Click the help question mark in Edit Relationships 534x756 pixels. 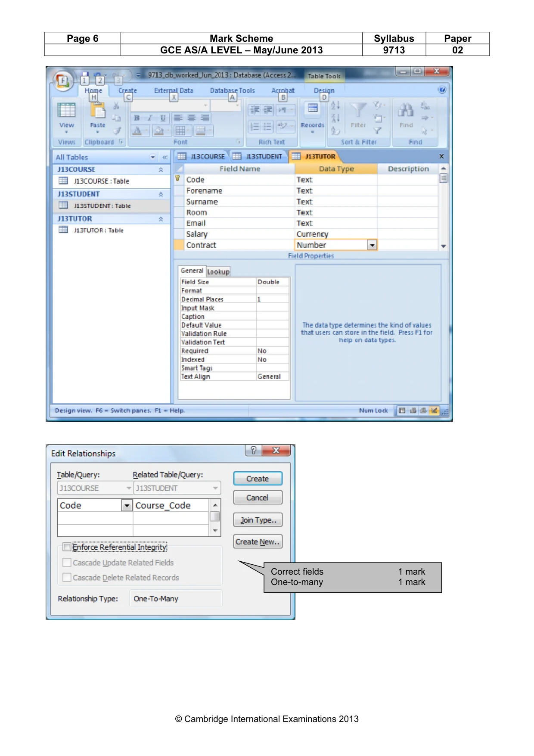coord(253,451)
